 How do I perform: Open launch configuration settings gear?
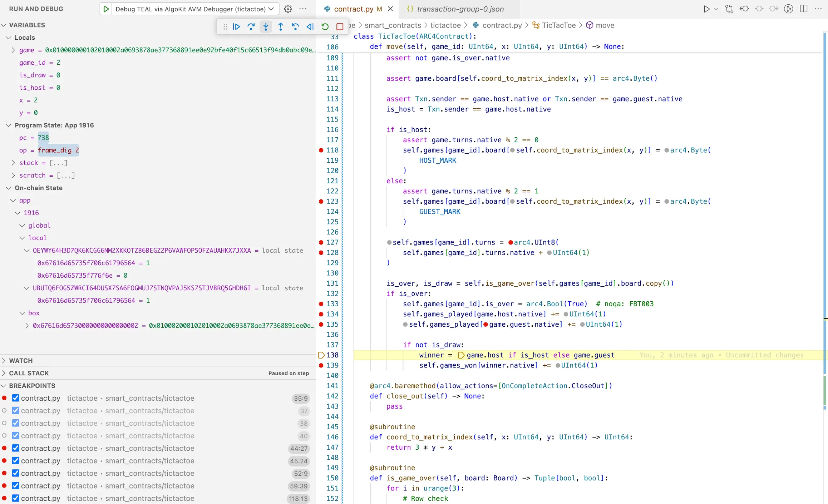click(288, 9)
